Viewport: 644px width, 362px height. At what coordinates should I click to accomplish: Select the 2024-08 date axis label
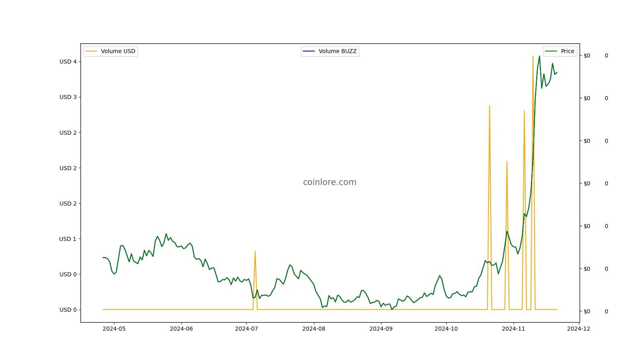click(314, 329)
